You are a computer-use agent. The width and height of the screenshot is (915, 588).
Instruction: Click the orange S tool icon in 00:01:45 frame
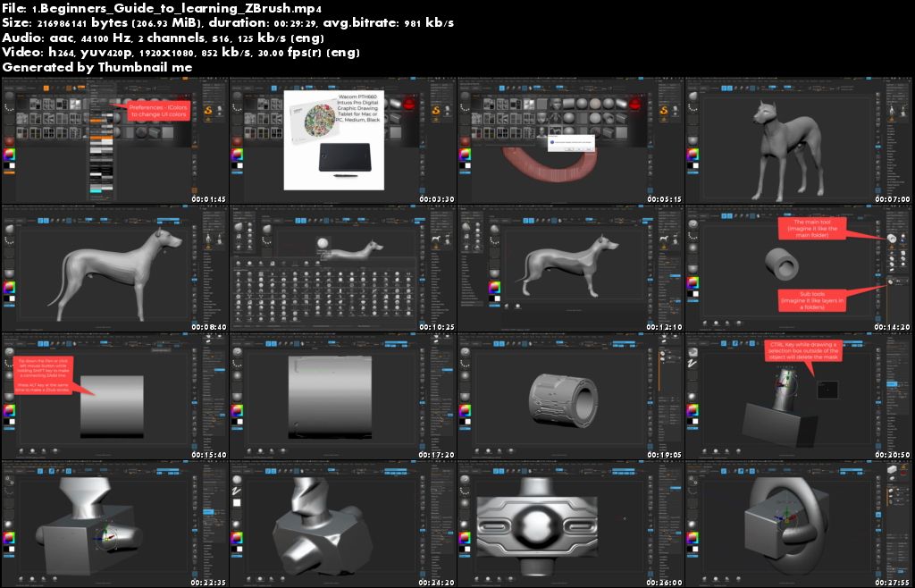click(x=207, y=111)
